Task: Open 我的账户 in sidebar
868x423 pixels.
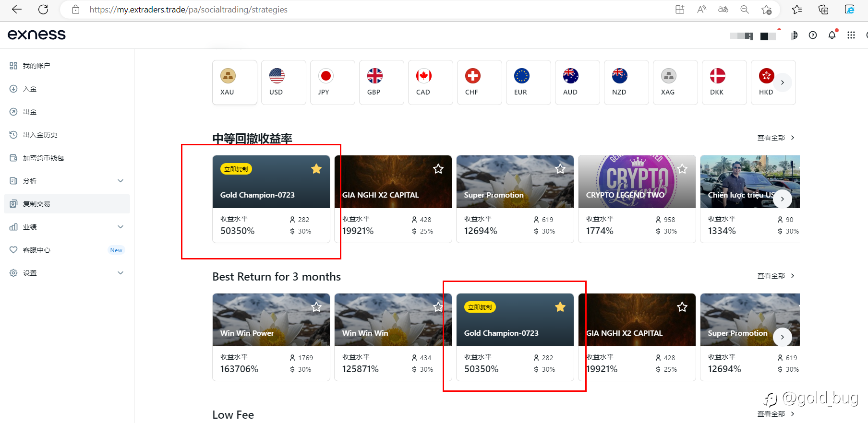Action: click(x=67, y=66)
